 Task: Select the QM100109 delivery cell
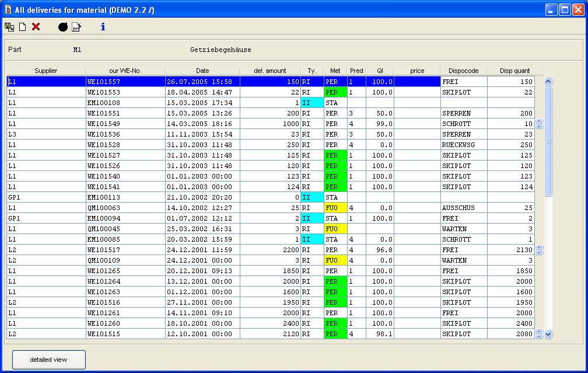click(125, 260)
